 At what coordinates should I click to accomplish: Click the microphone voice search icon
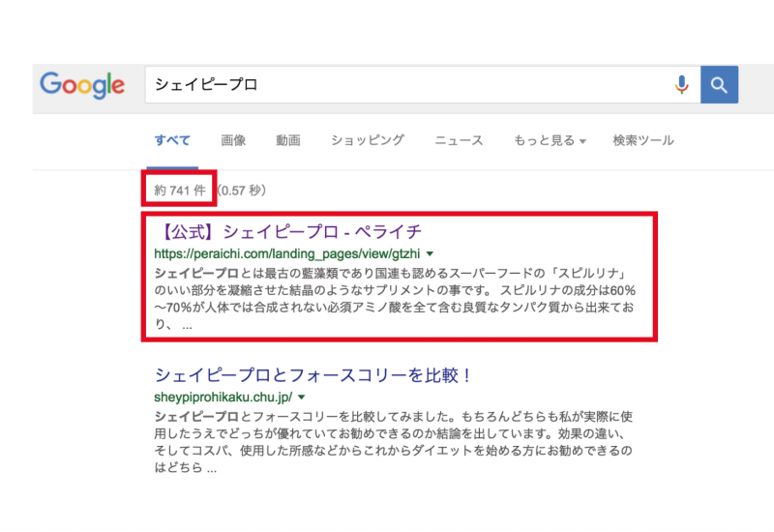point(682,85)
